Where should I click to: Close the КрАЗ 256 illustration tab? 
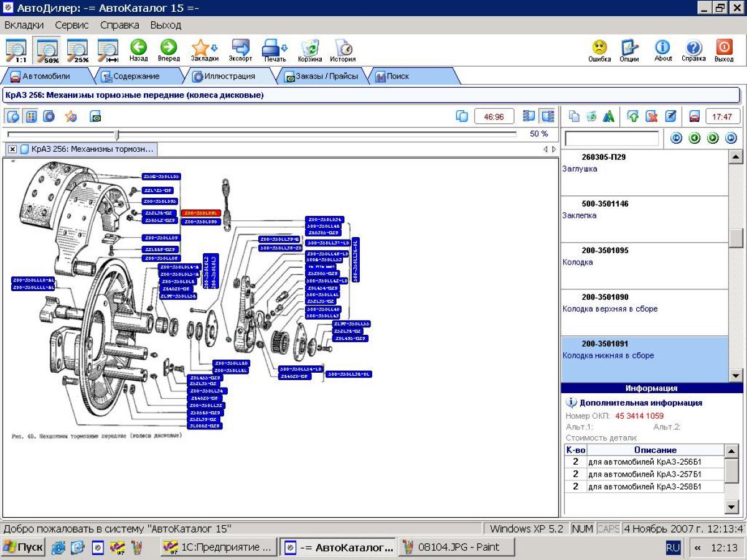(x=12, y=149)
